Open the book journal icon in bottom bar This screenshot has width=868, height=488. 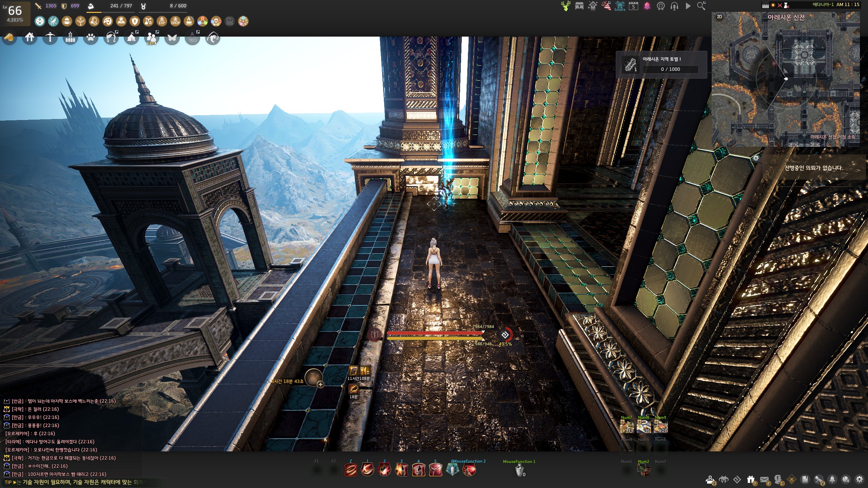(805, 479)
